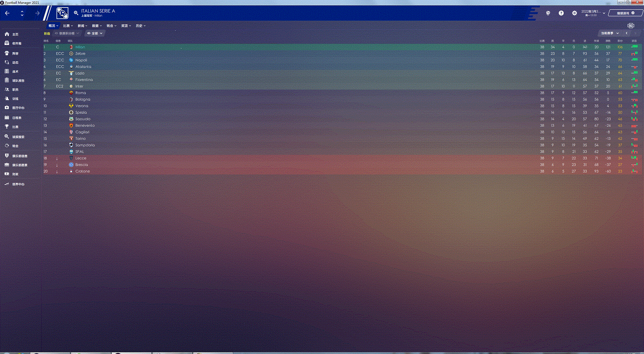Click the Serie A competition logo
Image resolution: width=644 pixels, height=354 pixels.
tap(62, 13)
